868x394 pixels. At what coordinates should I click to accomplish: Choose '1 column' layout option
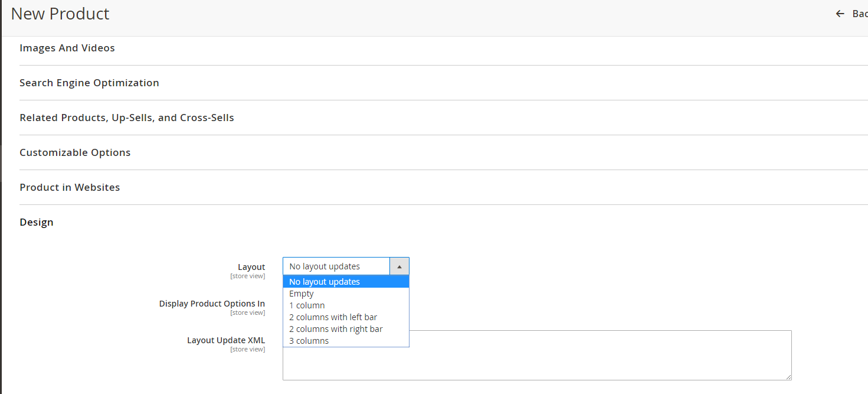pos(307,305)
